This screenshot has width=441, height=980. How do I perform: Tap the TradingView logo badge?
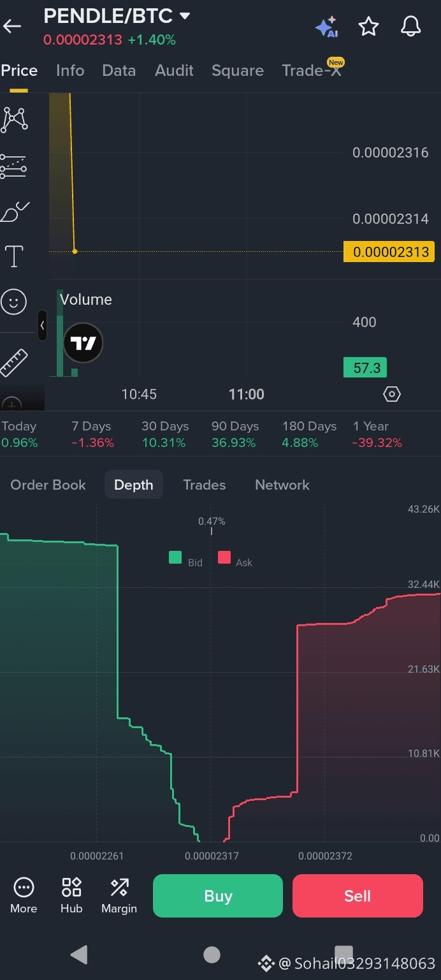(83, 343)
